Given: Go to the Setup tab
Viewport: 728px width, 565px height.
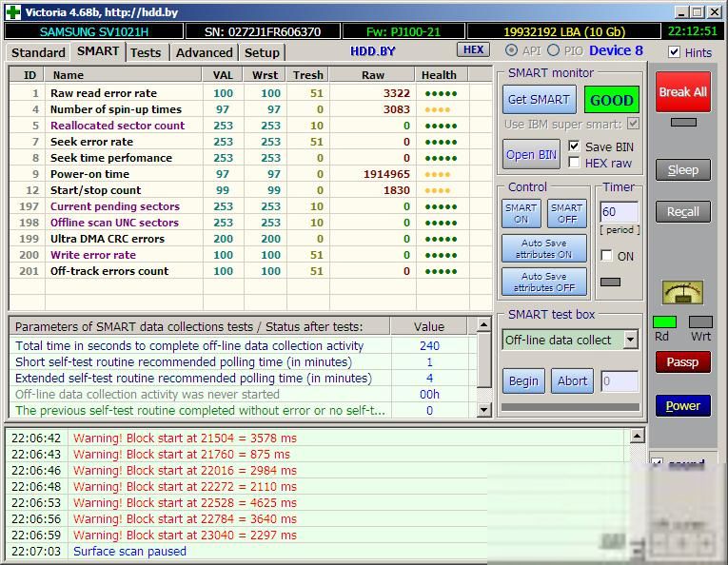Looking at the screenshot, I should click(262, 52).
